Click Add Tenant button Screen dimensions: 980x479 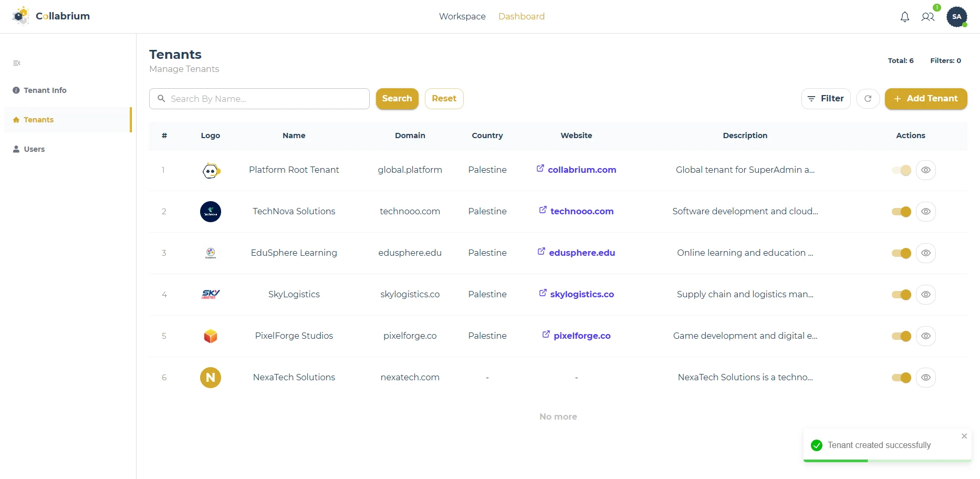pyautogui.click(x=926, y=99)
